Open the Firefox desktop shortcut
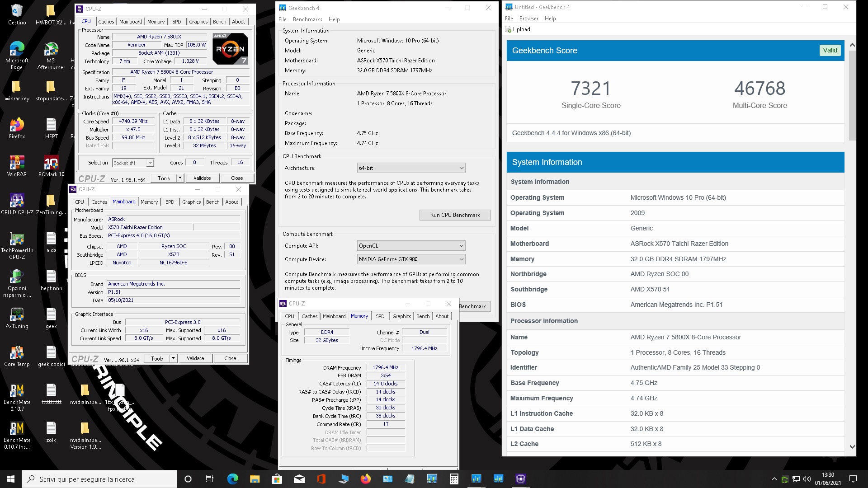868x488 pixels. (x=17, y=128)
